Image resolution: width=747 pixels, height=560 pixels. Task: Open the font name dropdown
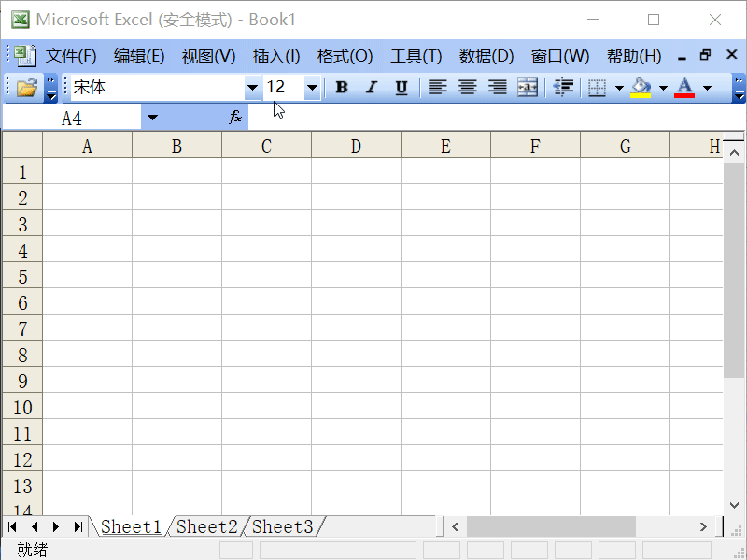(x=252, y=87)
